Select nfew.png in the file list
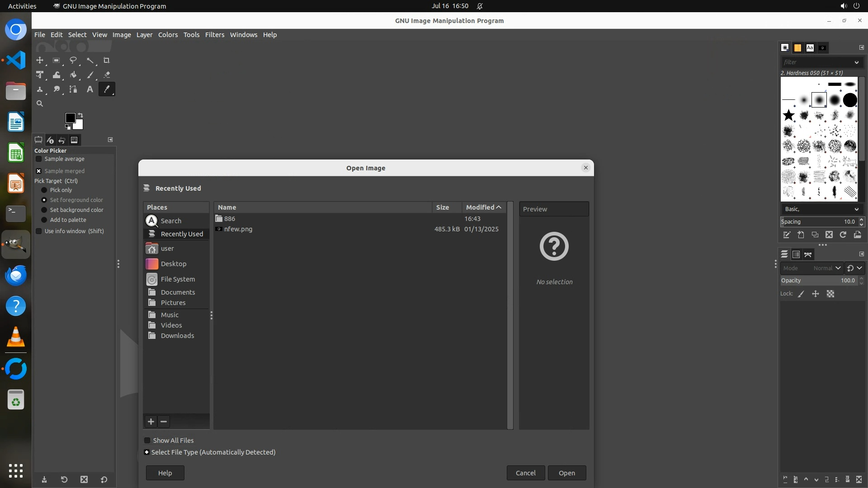 [x=238, y=229]
